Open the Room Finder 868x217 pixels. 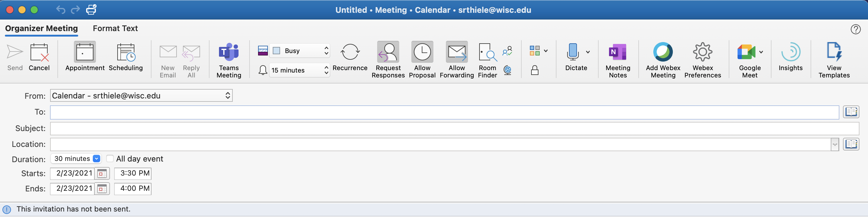pyautogui.click(x=487, y=52)
